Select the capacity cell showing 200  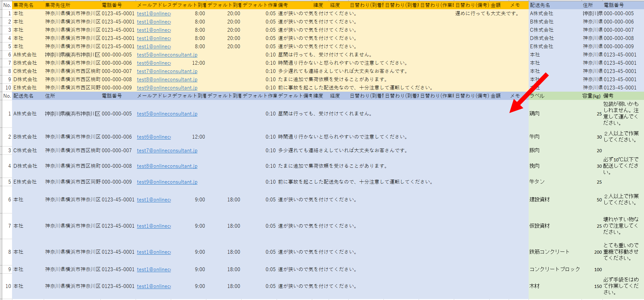click(598, 252)
